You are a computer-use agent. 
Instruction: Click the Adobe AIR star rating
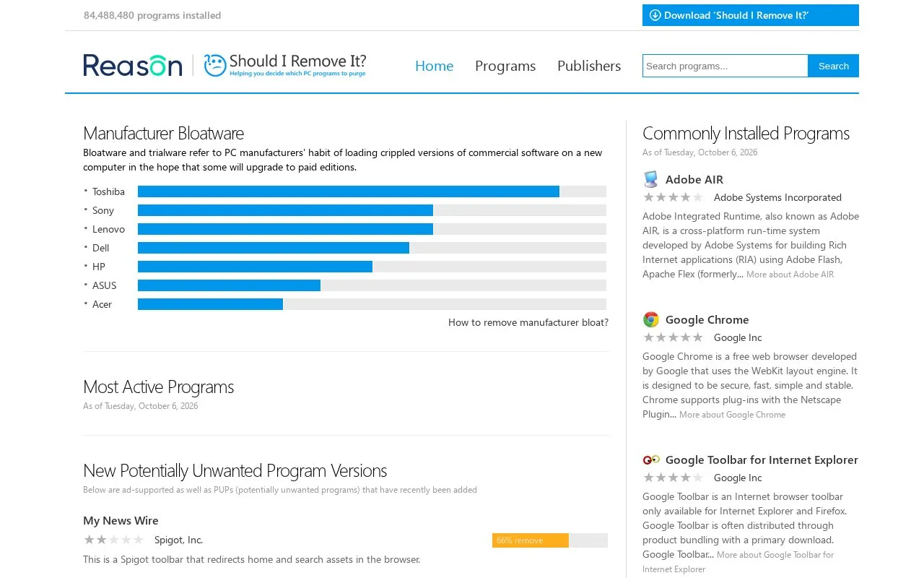point(673,197)
